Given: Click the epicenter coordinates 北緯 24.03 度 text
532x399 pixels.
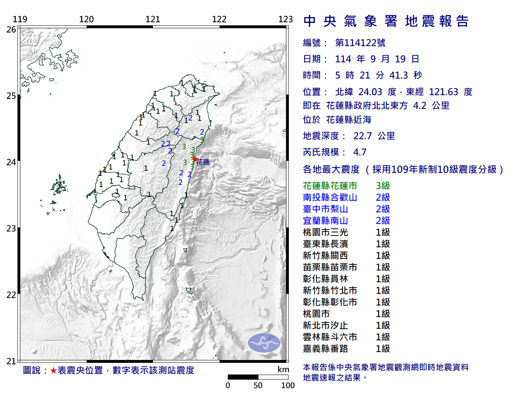Looking at the screenshot, I should (367, 92).
